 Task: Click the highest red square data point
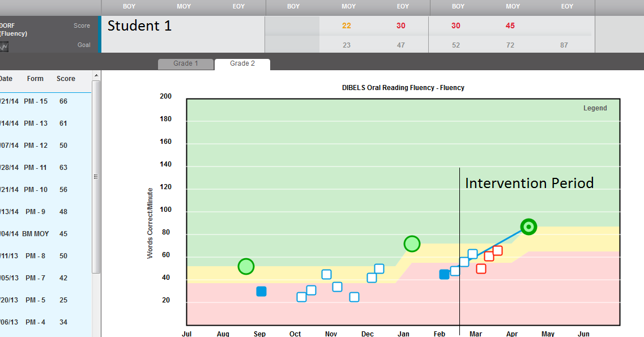tap(497, 251)
